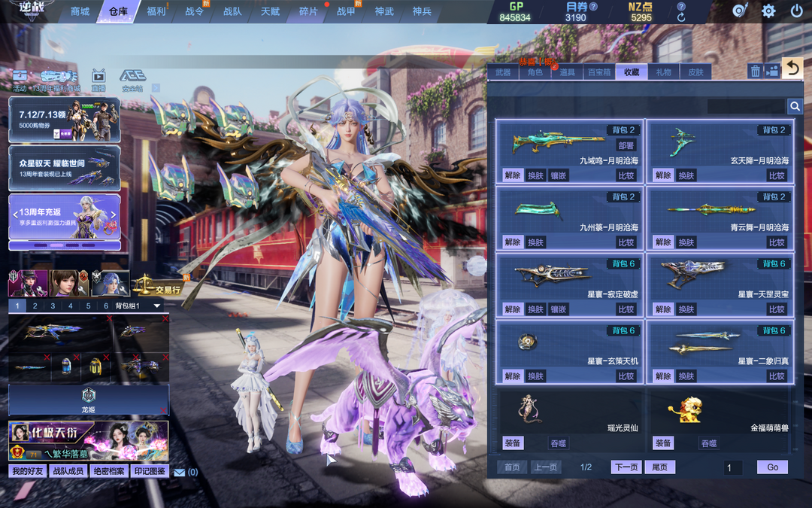812x508 pixels.
Task: Open the snail-shaped icon in the top bar
Action: 740,11
